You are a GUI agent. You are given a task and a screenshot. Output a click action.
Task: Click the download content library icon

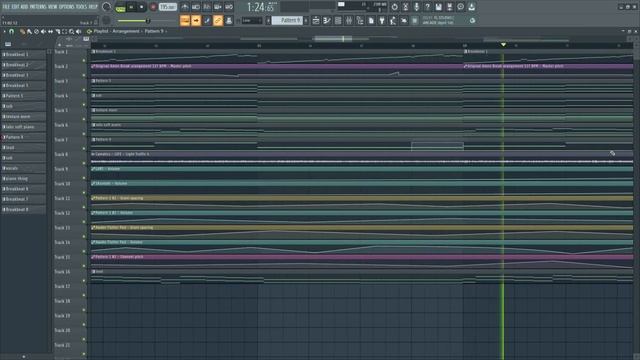(471, 7)
